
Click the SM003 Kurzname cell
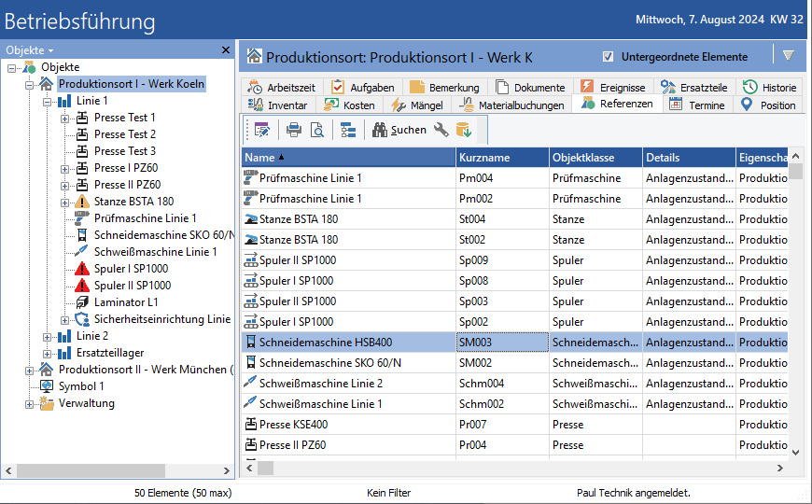click(x=502, y=343)
